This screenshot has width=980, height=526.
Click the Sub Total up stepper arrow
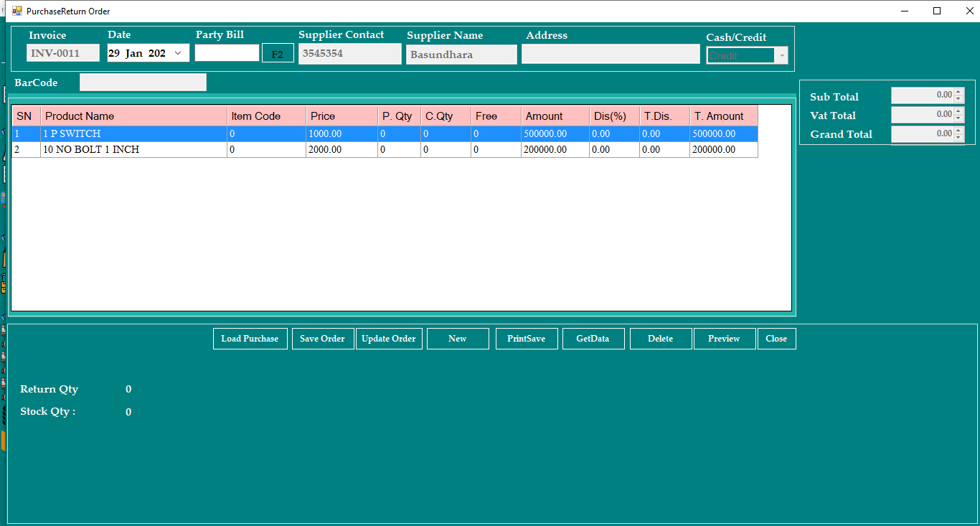(959, 92)
